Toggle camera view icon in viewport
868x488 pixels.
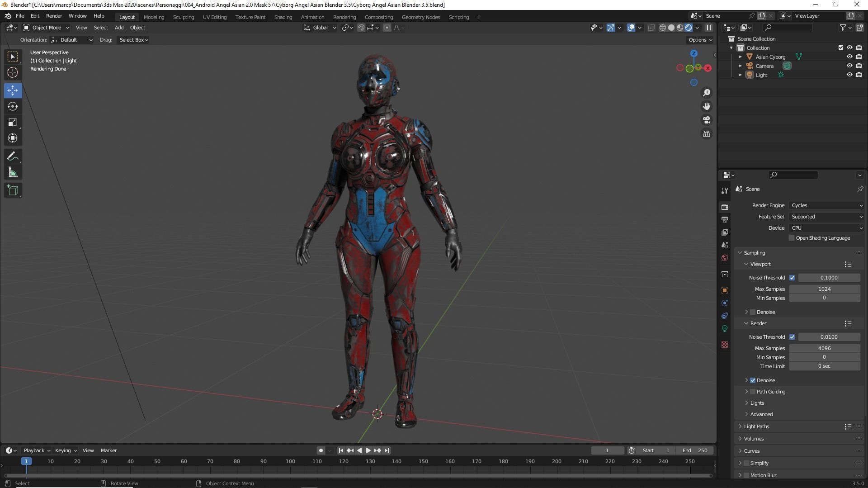(x=706, y=120)
